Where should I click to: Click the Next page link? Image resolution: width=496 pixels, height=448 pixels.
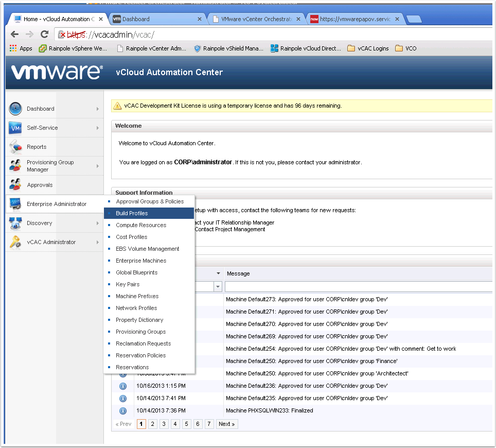coord(227,424)
